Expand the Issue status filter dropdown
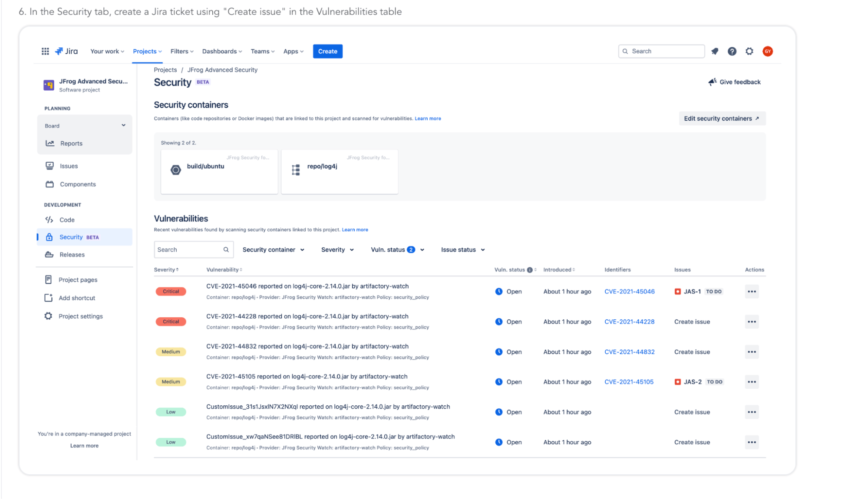 [462, 249]
